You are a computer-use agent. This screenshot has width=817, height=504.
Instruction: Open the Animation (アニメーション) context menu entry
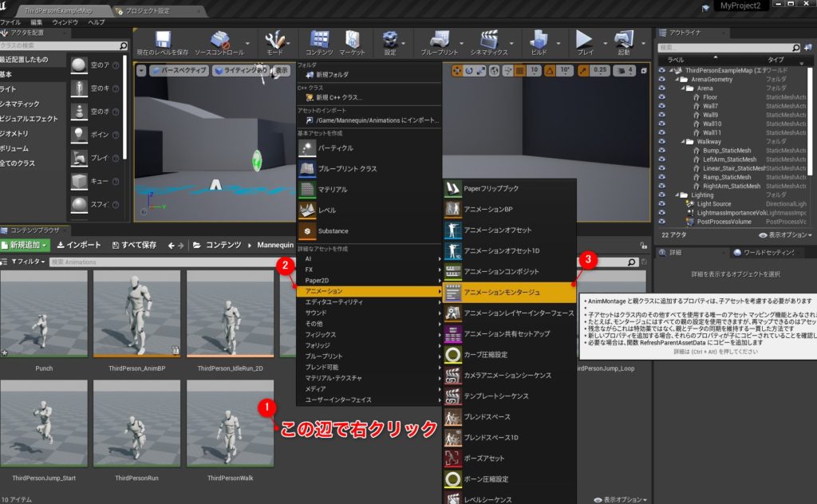369,291
